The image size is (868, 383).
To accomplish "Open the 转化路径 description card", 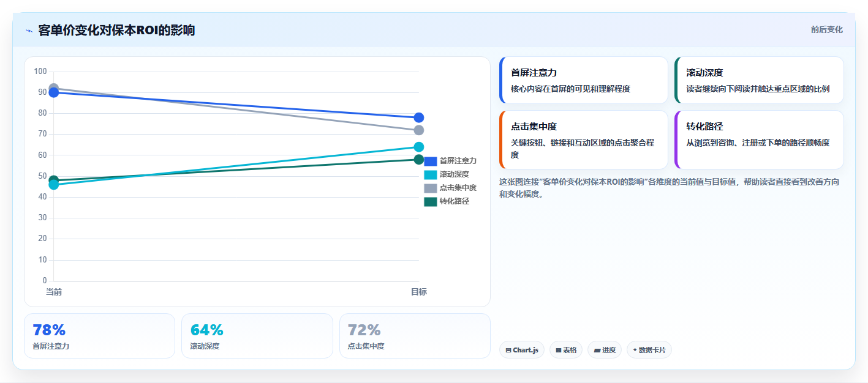I will click(759, 139).
